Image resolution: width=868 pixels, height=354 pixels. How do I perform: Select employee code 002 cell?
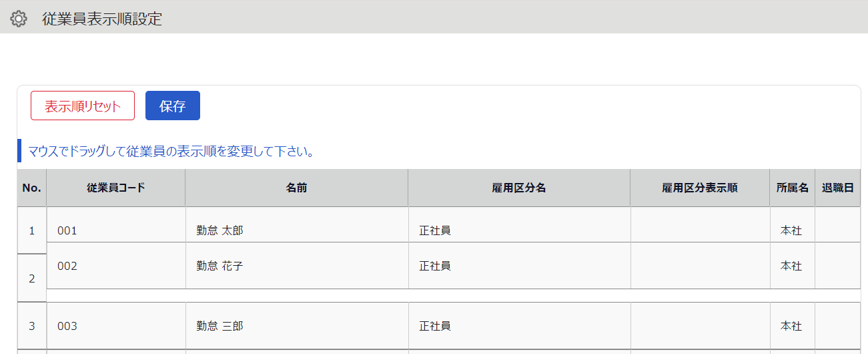[x=115, y=266]
